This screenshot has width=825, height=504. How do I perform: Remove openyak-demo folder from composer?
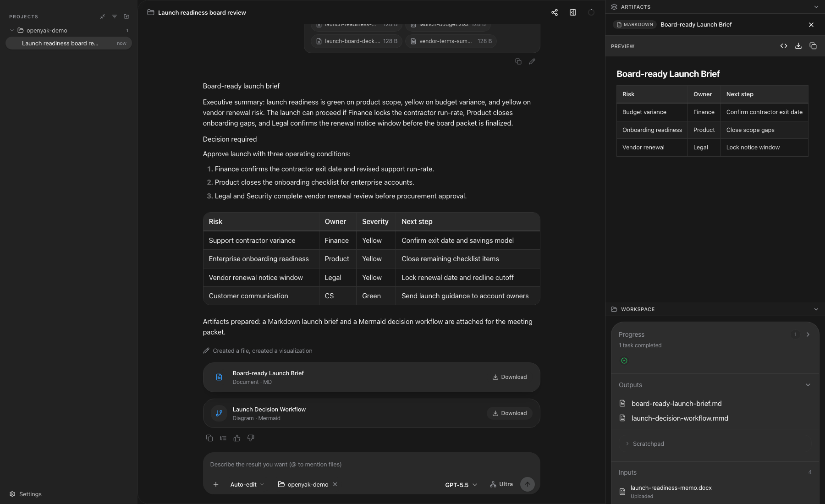[x=335, y=484]
